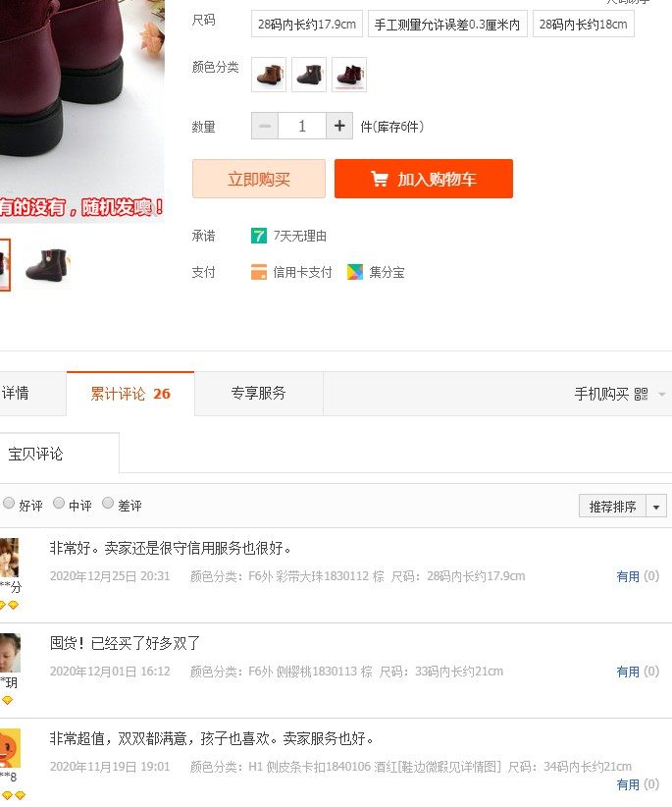Select the wine red boot color swatch
This screenshot has height=807, width=672.
[x=349, y=75]
